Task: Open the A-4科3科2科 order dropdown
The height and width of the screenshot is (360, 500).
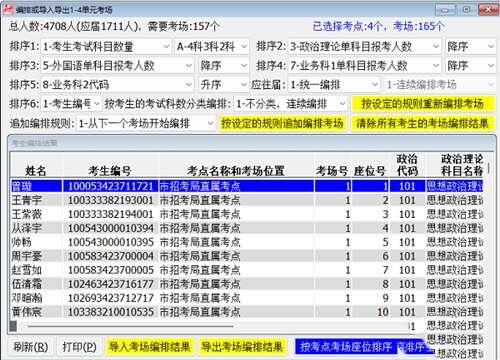Action: [211, 47]
